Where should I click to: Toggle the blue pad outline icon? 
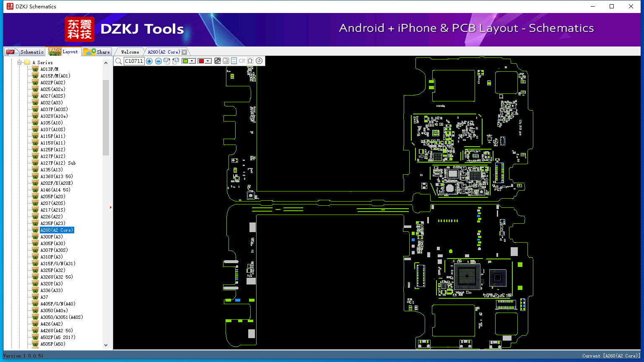coord(234,61)
